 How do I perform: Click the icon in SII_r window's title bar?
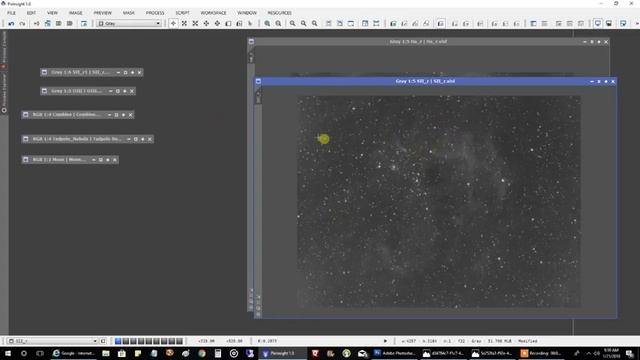[x=258, y=81]
